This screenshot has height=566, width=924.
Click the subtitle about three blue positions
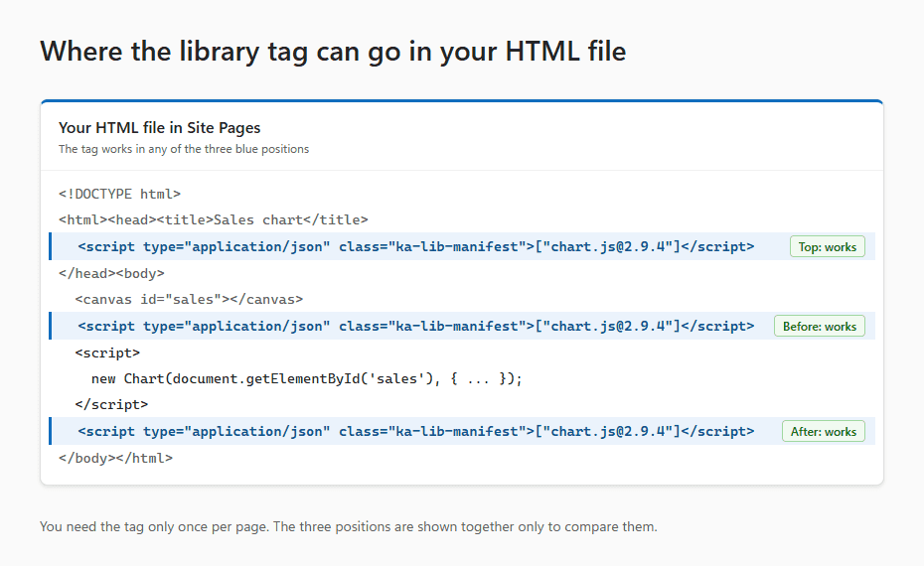pyautogui.click(x=183, y=149)
